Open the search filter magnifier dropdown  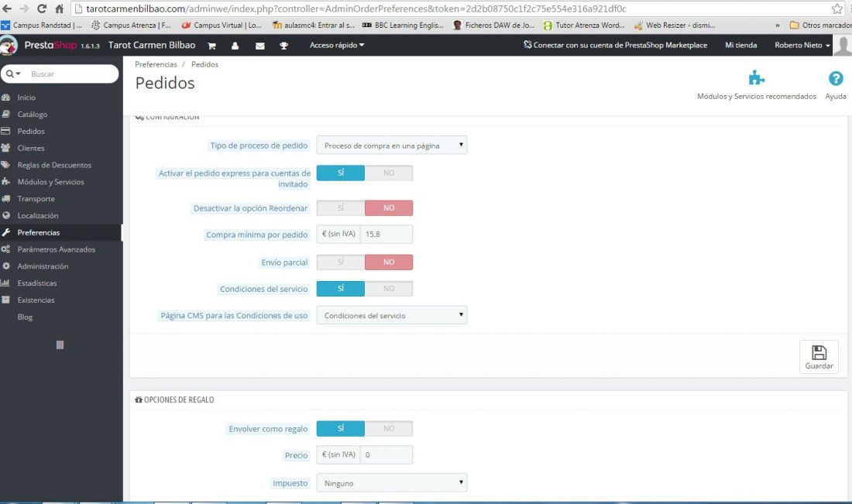(x=13, y=74)
